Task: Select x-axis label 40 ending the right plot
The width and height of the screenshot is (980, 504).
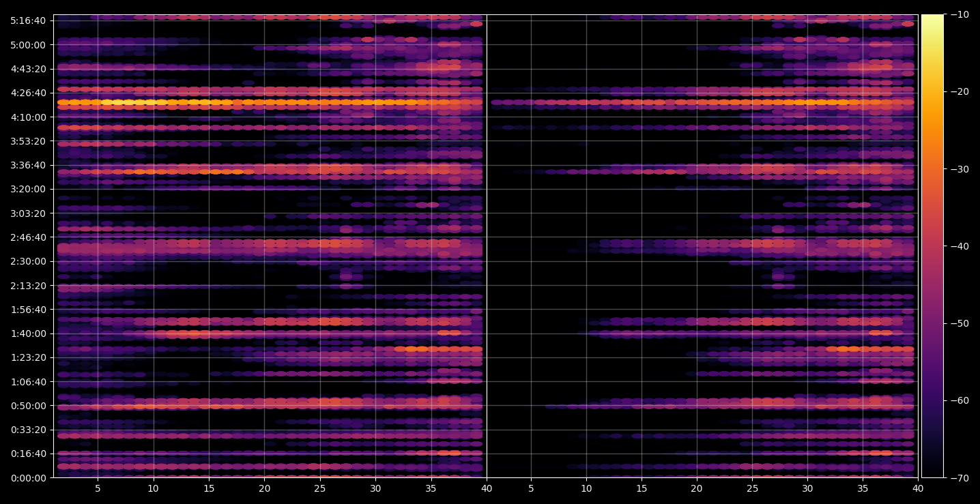Action: pyautogui.click(x=918, y=488)
